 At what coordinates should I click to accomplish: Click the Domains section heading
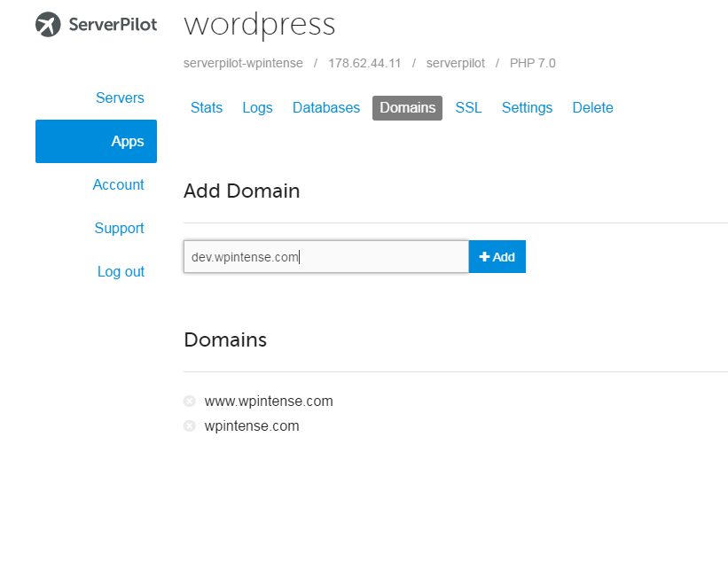(x=225, y=339)
